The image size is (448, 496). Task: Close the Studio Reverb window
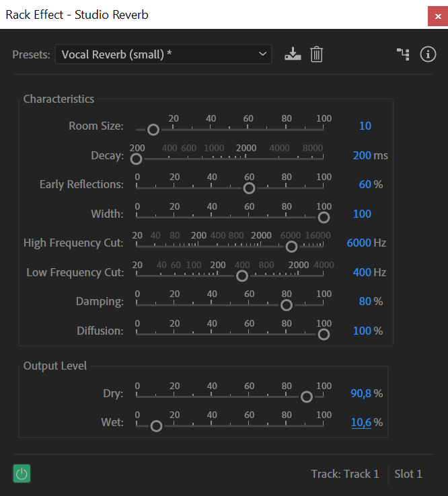point(437,15)
